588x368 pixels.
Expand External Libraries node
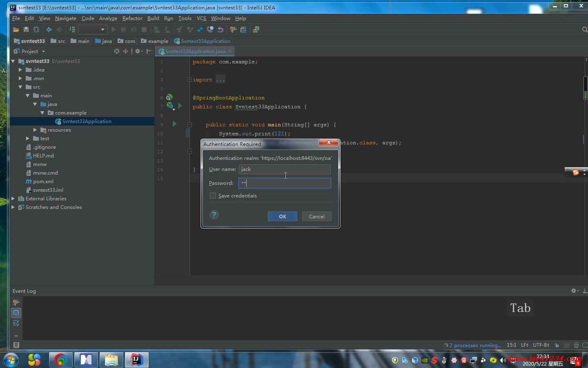point(13,199)
